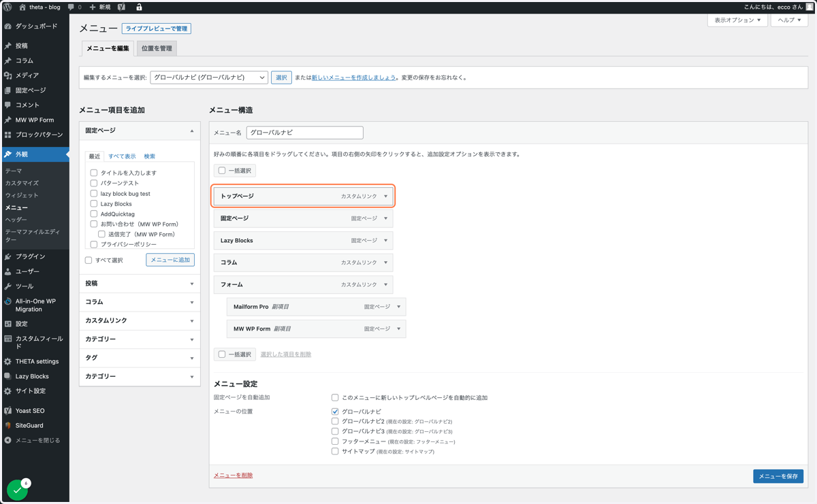The image size is (817, 504).
Task: Check タイトルを入力します page checkbox
Action: [x=94, y=173]
